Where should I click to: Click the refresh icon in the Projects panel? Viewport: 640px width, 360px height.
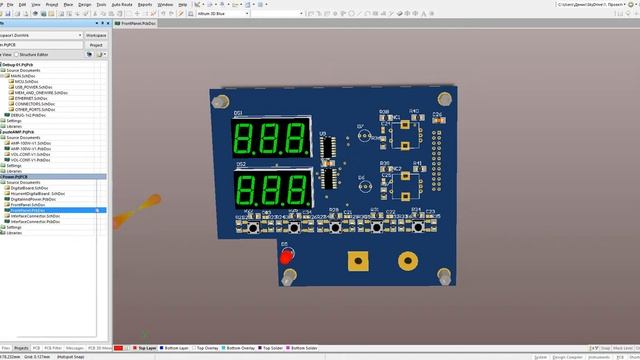89,54
